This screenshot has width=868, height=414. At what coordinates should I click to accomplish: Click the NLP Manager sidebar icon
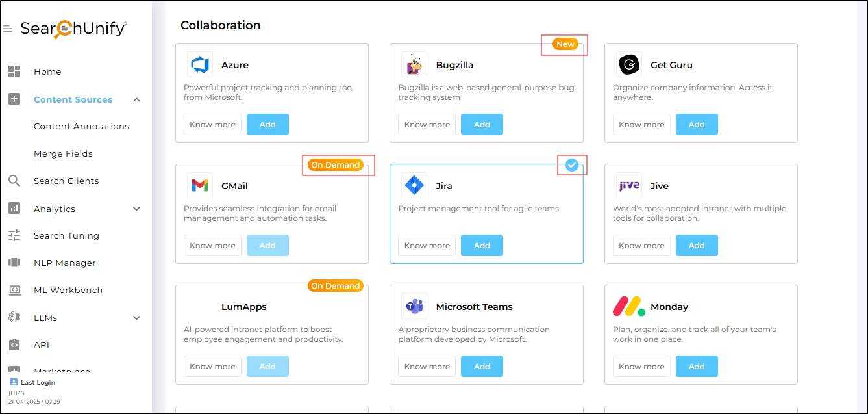[x=14, y=263]
